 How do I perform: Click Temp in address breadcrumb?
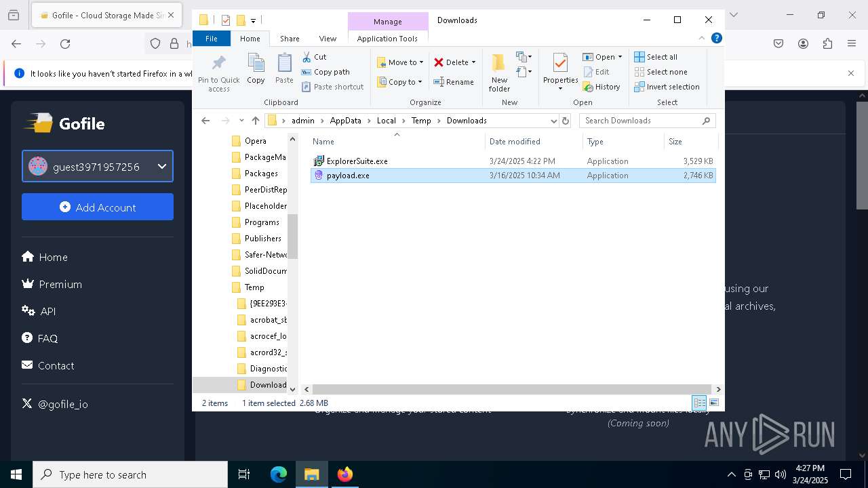(x=420, y=121)
